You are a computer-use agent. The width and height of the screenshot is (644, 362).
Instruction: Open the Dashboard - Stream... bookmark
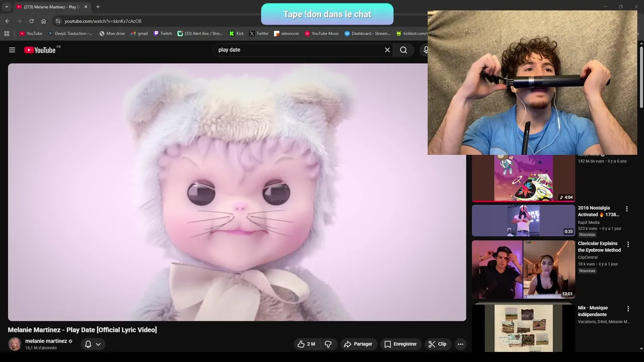[x=367, y=34]
